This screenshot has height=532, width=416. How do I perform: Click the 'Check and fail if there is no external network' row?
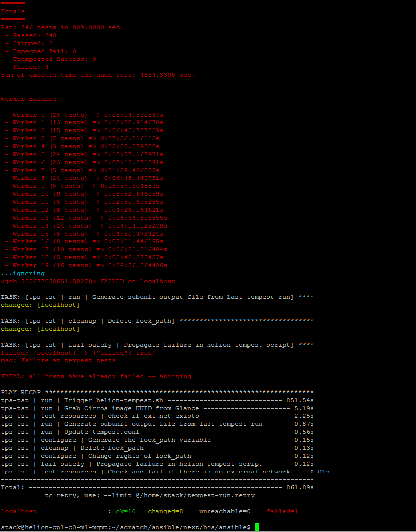click(x=165, y=472)
